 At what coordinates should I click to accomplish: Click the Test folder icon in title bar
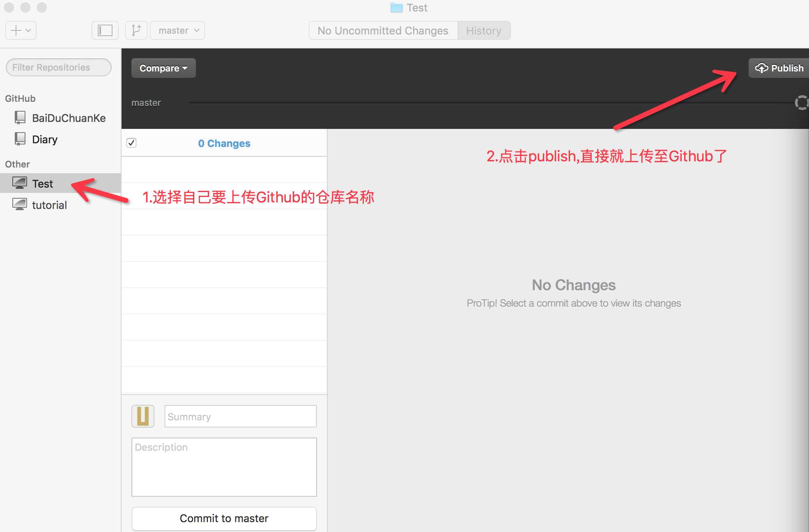[396, 8]
